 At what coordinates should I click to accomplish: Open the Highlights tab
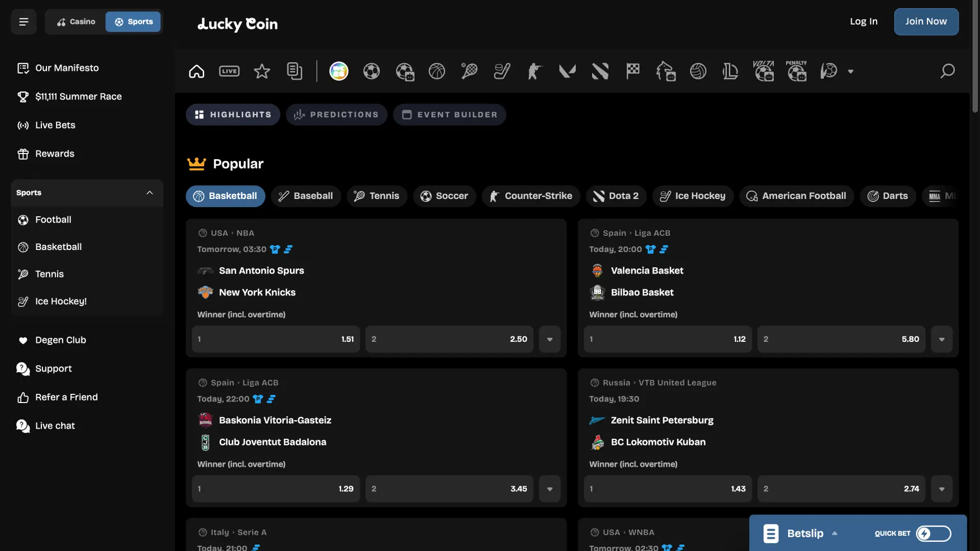[233, 115]
